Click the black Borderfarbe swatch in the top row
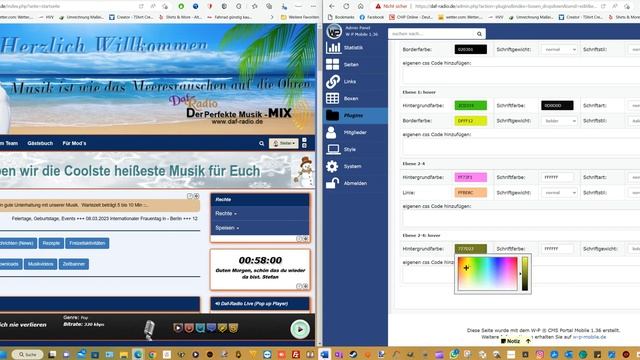The image size is (640, 360). pos(471,49)
